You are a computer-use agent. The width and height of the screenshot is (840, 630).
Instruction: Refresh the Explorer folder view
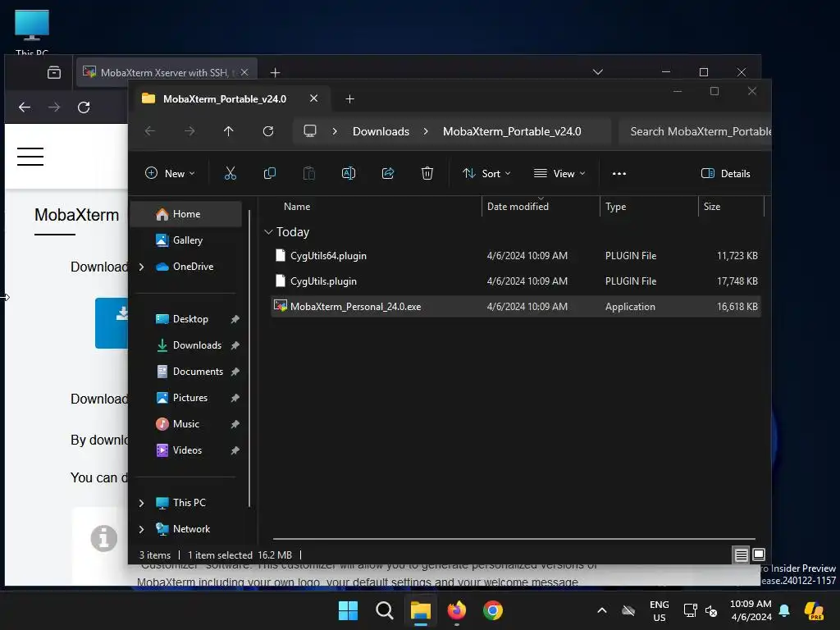click(268, 131)
